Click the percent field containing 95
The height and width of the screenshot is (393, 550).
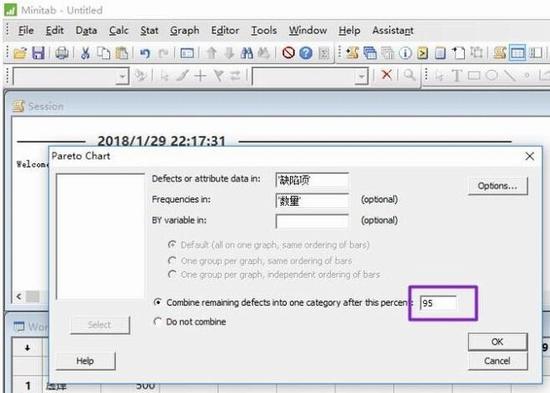pos(438,303)
